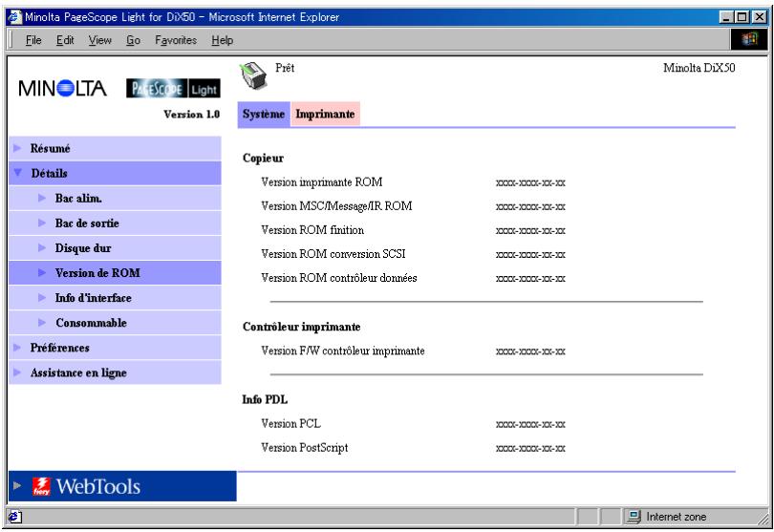The width and height of the screenshot is (774, 532).
Task: Open the View menu
Action: click(100, 40)
